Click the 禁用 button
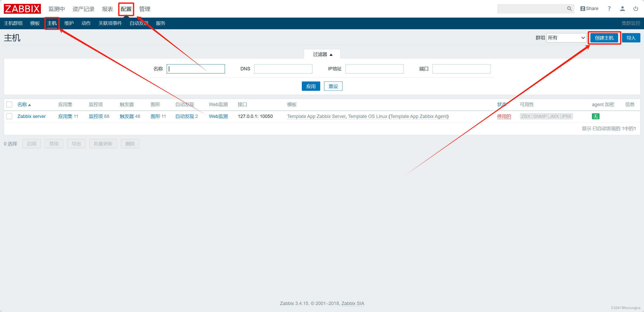The width and height of the screenshot is (644, 312). (54, 144)
